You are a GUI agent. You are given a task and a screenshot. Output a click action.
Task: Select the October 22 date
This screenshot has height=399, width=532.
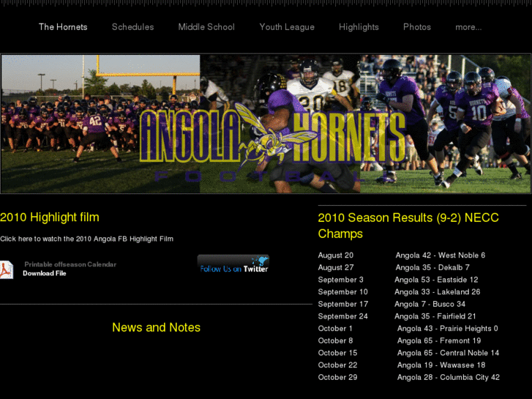(337, 365)
